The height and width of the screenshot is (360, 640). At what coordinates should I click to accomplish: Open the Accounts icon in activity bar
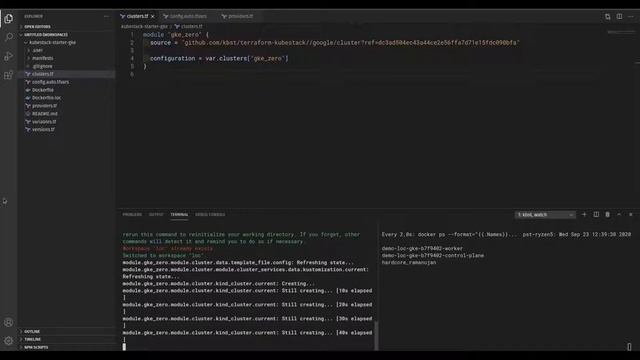pyautogui.click(x=9, y=322)
